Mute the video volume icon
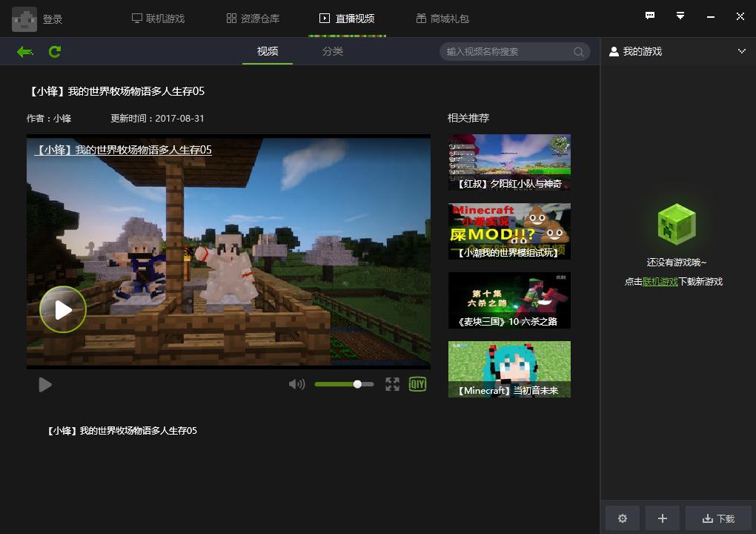Screen dimensions: 756x534 tap(296, 384)
